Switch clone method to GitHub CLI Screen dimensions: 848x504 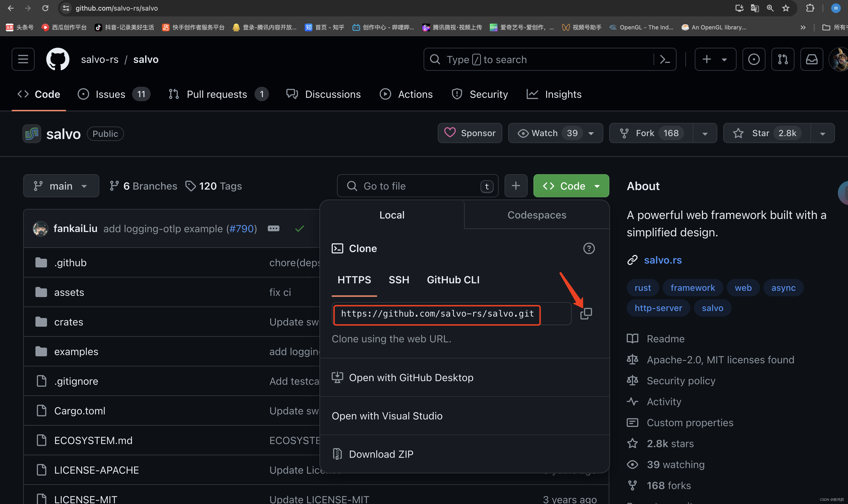coord(453,280)
